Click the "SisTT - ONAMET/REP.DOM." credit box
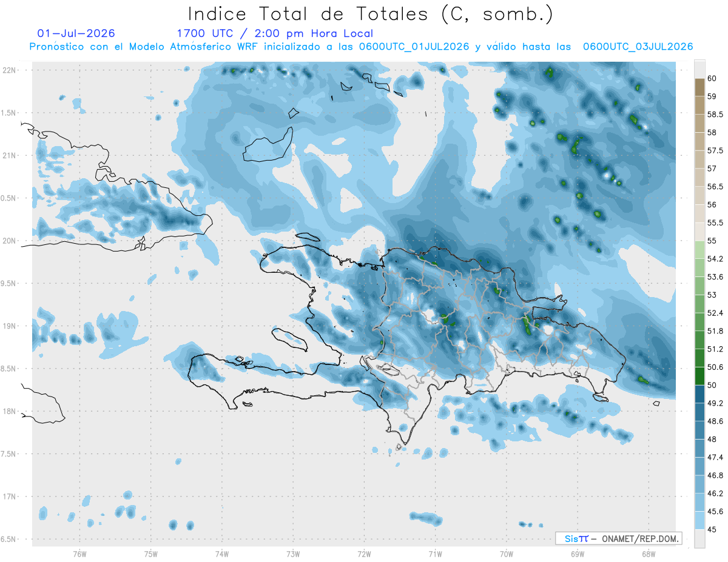Image resolution: width=728 pixels, height=562 pixels. (x=618, y=538)
